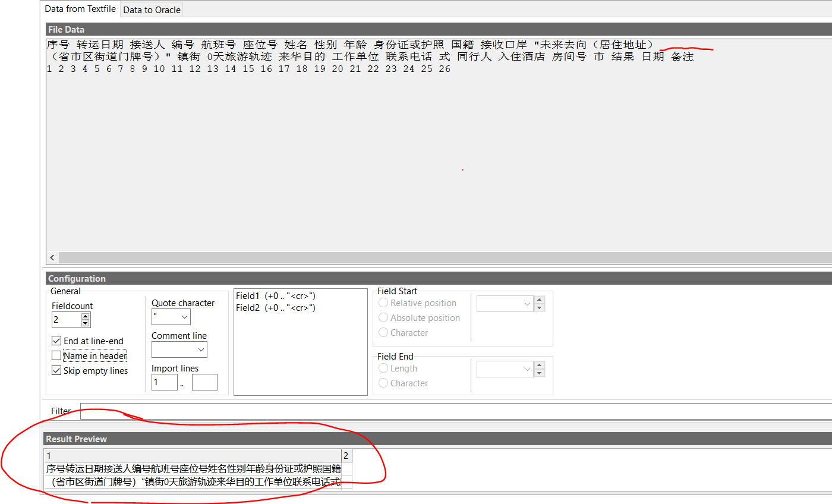Choose Character under Field End
The width and height of the screenshot is (832, 504).
tap(383, 383)
